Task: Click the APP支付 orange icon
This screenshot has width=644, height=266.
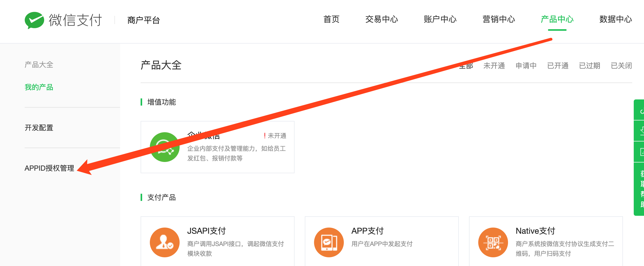Action: click(329, 242)
